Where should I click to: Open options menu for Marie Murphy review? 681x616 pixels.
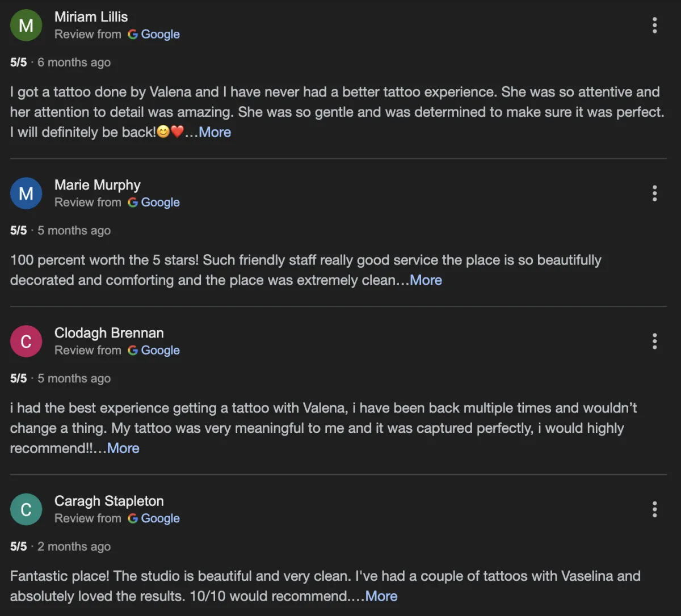click(x=654, y=193)
